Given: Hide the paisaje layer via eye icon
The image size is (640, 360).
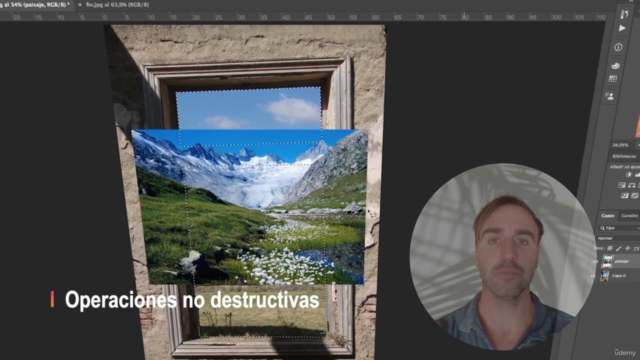Looking at the screenshot, I should click(596, 262).
